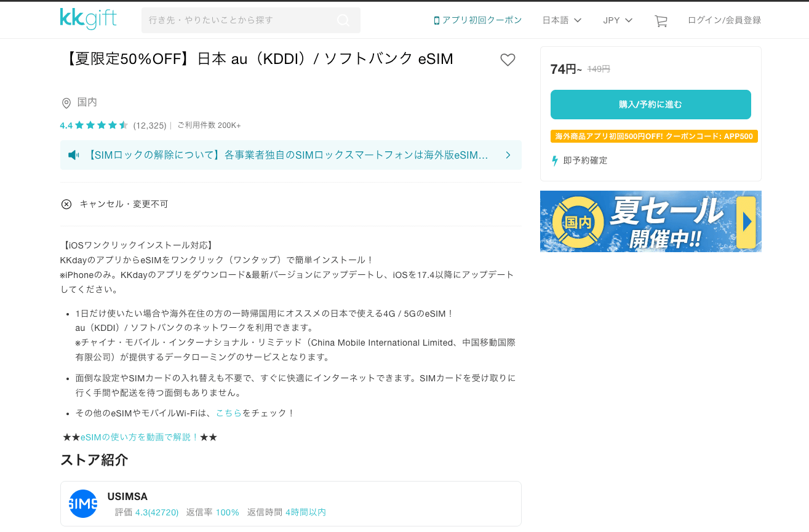The image size is (809, 532).
Task: Click 購入/予約に進む button
Action: (x=651, y=105)
